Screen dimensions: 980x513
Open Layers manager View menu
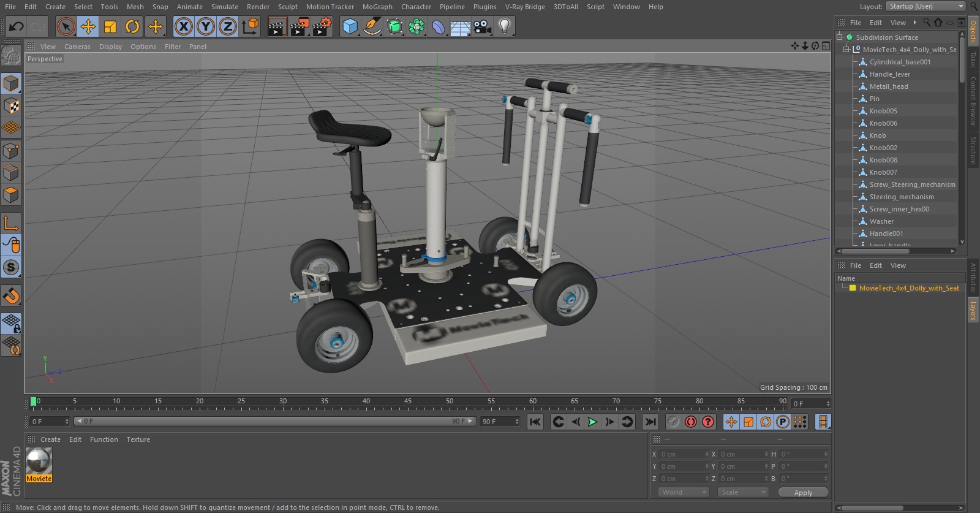coord(898,265)
